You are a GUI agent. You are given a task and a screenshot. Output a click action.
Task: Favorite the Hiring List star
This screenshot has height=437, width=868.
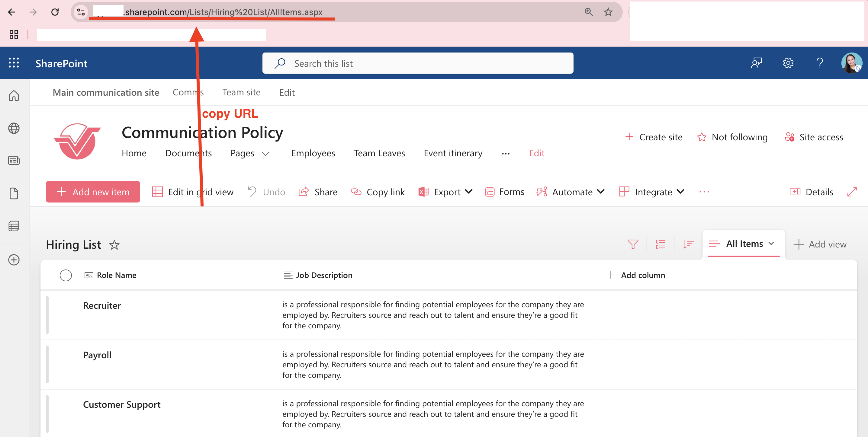[x=114, y=245]
